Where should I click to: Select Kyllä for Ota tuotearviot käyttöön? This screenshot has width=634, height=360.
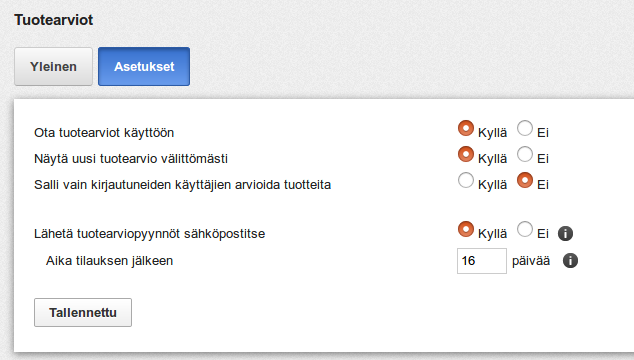pyautogui.click(x=466, y=128)
